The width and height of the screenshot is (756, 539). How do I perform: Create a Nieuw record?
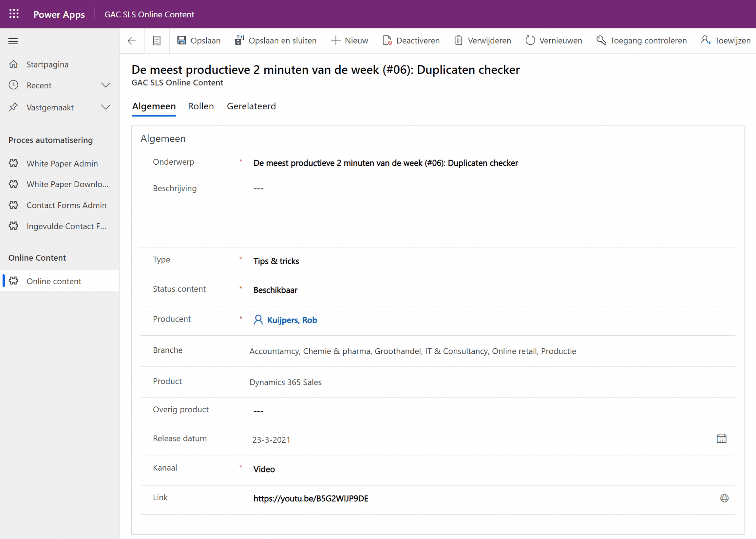point(349,41)
